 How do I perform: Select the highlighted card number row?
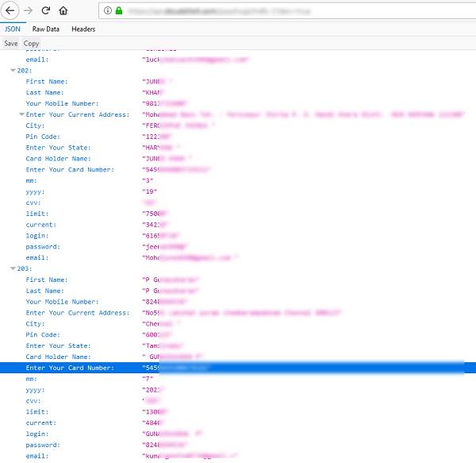click(x=238, y=368)
